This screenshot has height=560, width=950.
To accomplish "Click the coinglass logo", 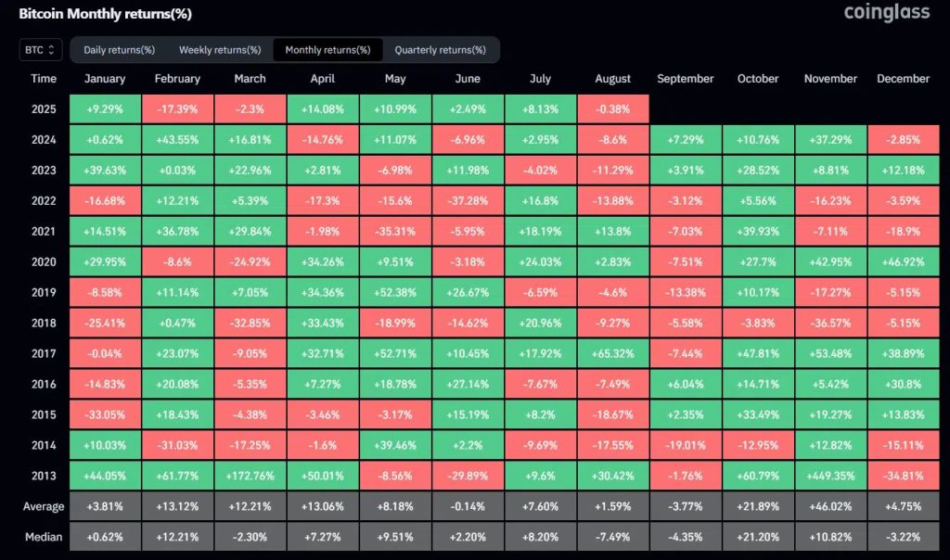I will pos(887,13).
